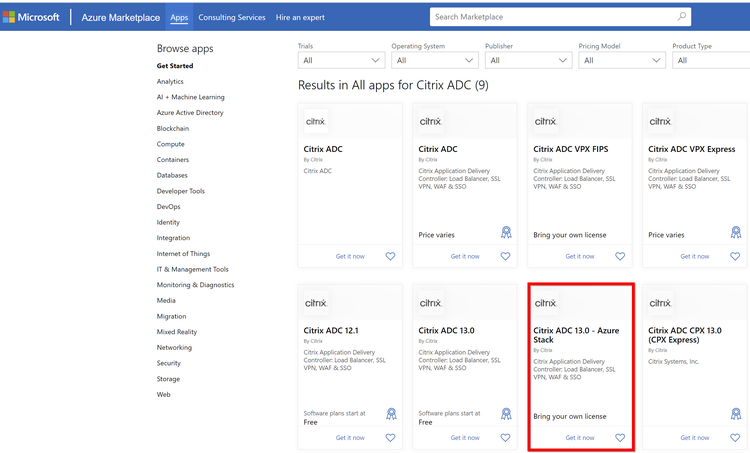The image size is (750, 453).
Task: Favorite the Citrix ADC CPX 13.0 card
Action: 735,438
